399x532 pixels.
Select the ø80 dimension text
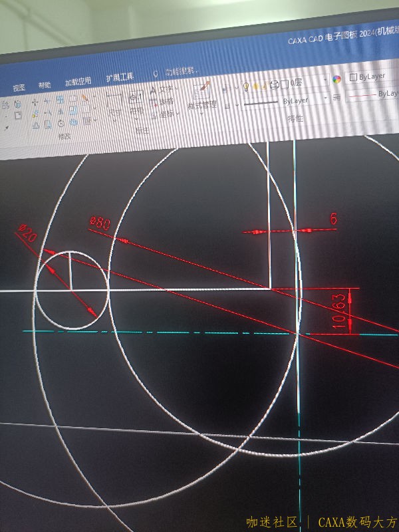point(100,223)
